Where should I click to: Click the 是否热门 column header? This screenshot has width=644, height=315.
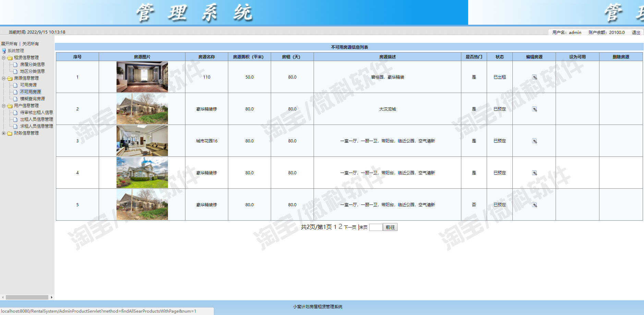[x=474, y=57]
